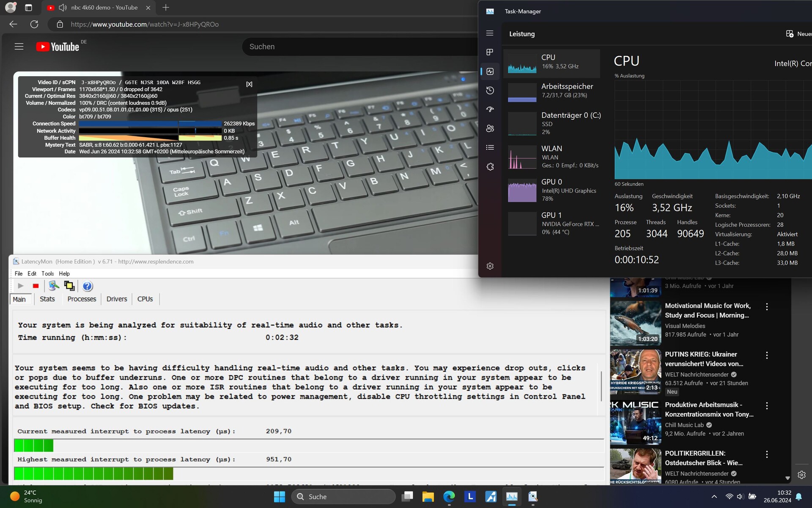
Task: Mute the tab via the speaker icon
Action: click(x=63, y=8)
